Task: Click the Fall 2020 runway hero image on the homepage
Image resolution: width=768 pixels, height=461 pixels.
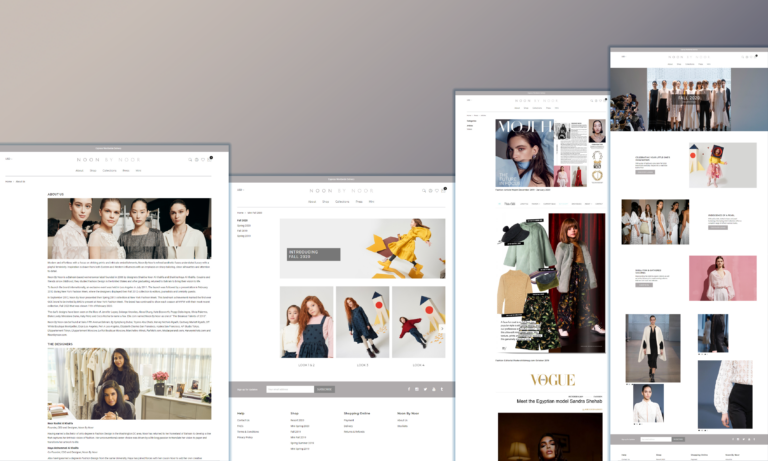Action: pyautogui.click(x=689, y=99)
